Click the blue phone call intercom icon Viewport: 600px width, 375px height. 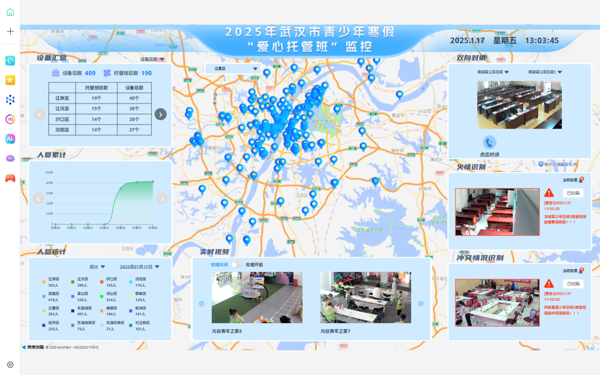click(x=489, y=143)
